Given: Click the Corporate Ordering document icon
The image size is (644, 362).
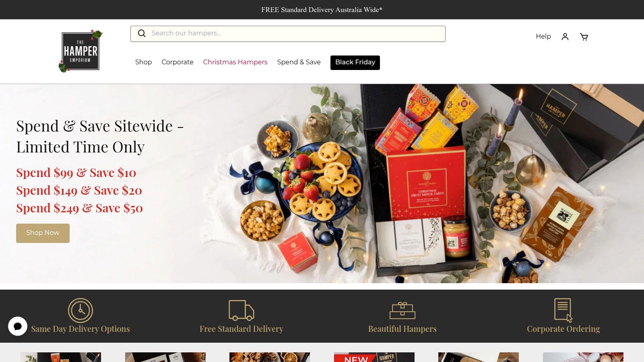Looking at the screenshot, I should coord(563,310).
